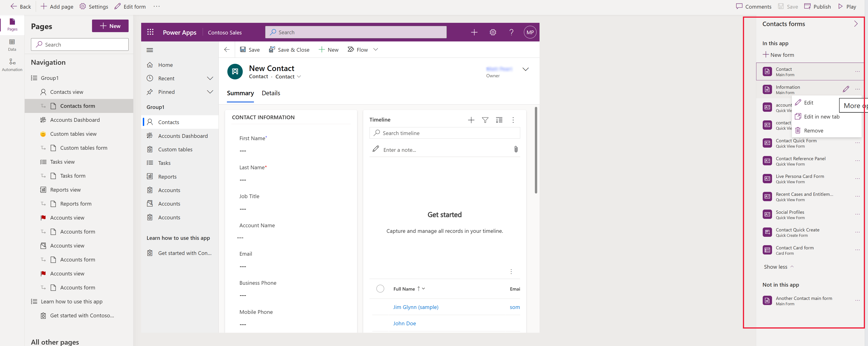Expand the header Owner chevron
Image resolution: width=868 pixels, height=346 pixels.
coord(525,69)
